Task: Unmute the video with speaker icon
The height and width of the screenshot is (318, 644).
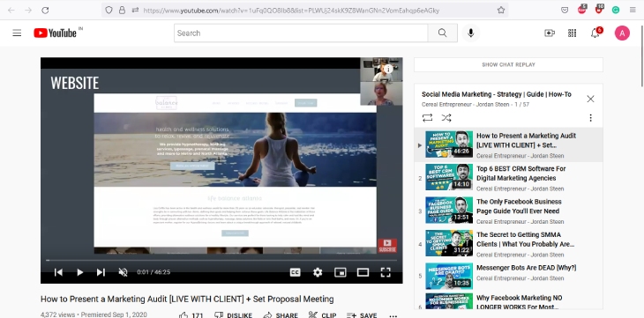Action: click(123, 272)
